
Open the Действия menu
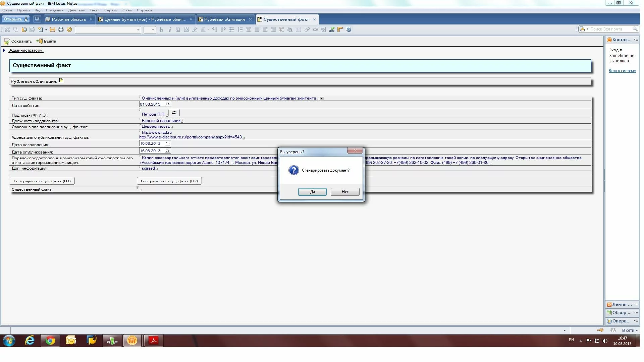tap(76, 10)
